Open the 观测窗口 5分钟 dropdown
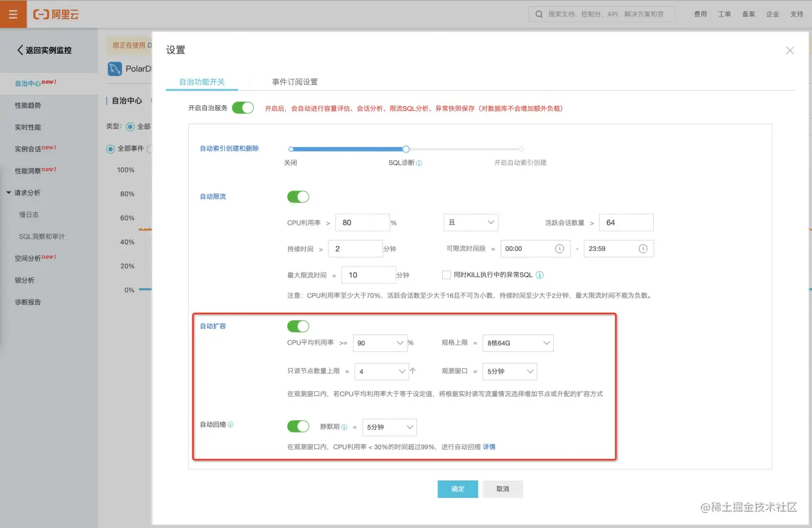The width and height of the screenshot is (812, 528). pos(510,371)
